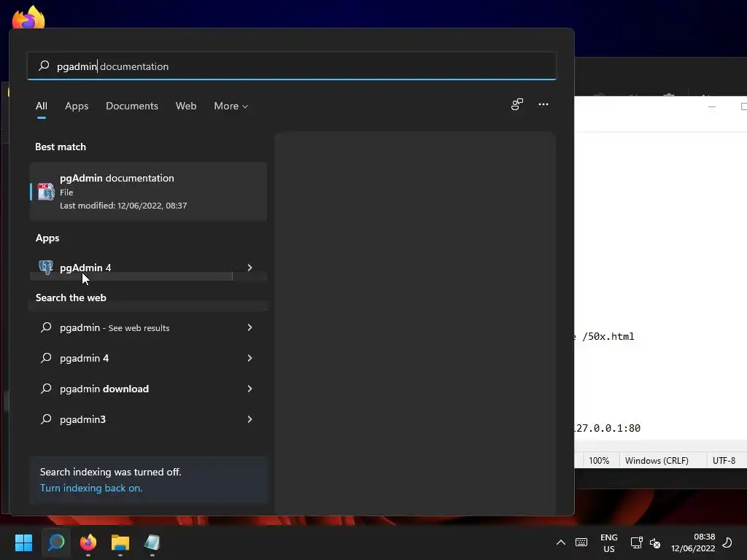
Task: Select the 'pgadmin3' web suggestion
Action: [131, 419]
